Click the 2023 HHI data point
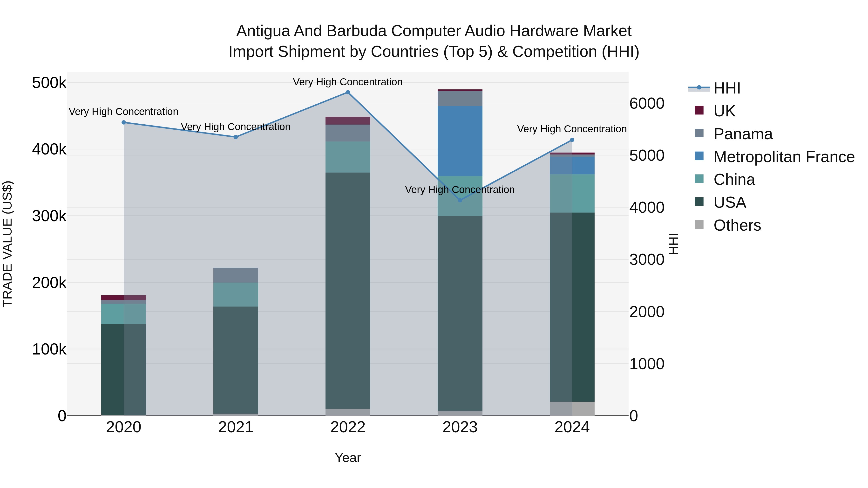This screenshot has width=868, height=488. click(460, 201)
